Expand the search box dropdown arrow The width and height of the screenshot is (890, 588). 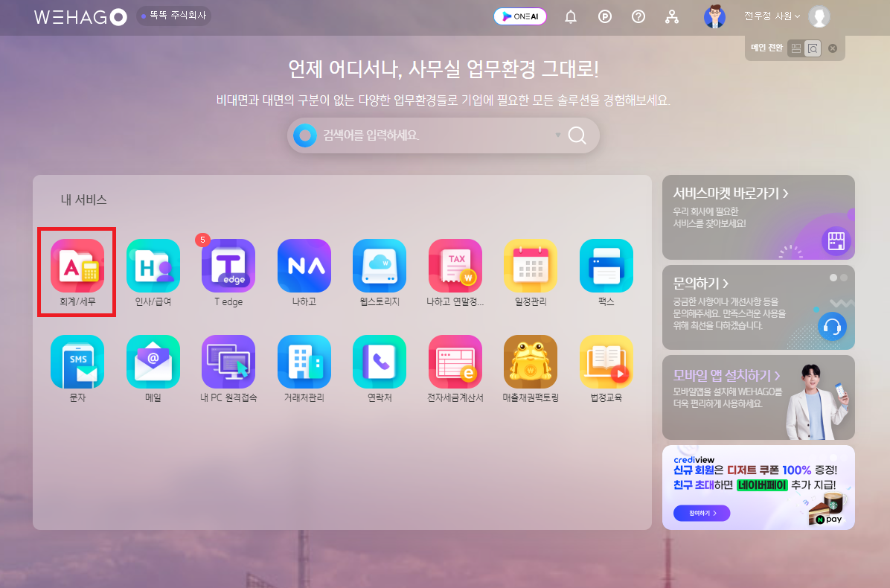(x=558, y=135)
